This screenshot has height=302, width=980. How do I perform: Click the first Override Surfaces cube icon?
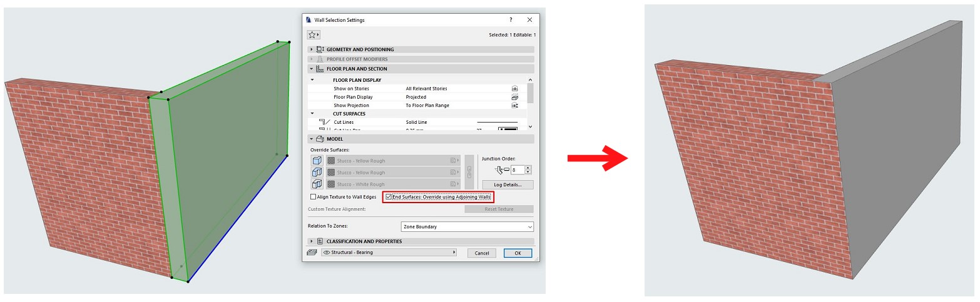317,161
